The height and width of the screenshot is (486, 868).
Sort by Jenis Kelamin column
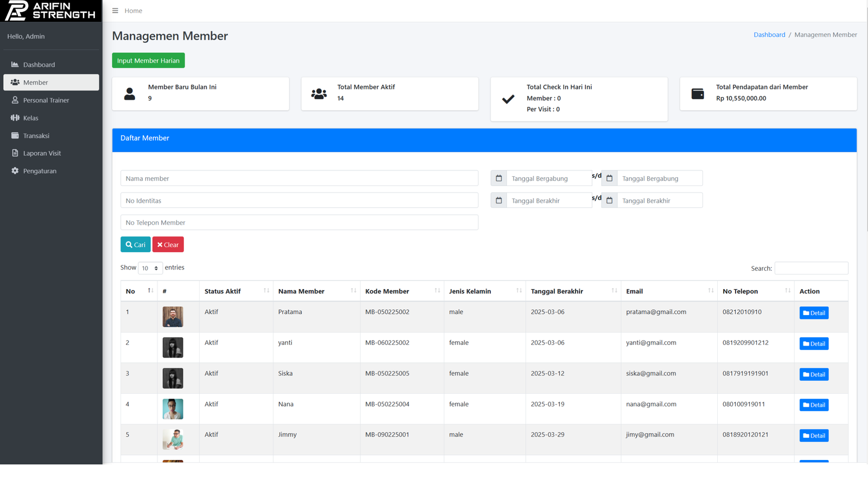click(484, 291)
